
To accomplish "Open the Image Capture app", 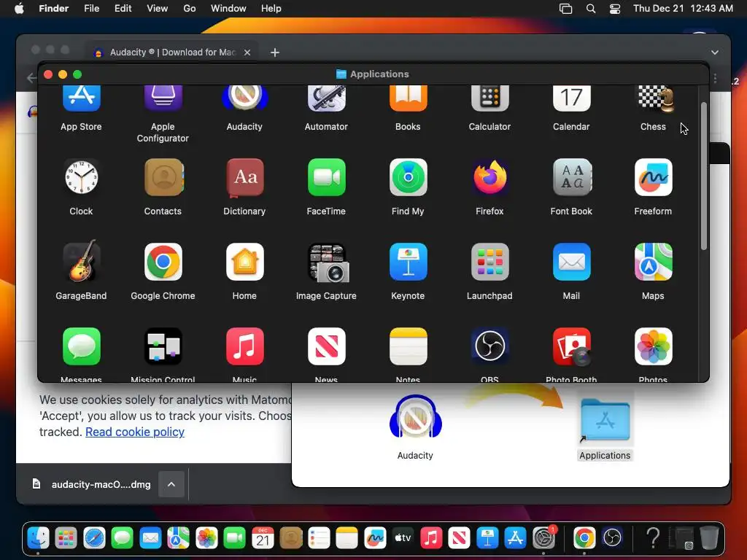I will pyautogui.click(x=328, y=262).
